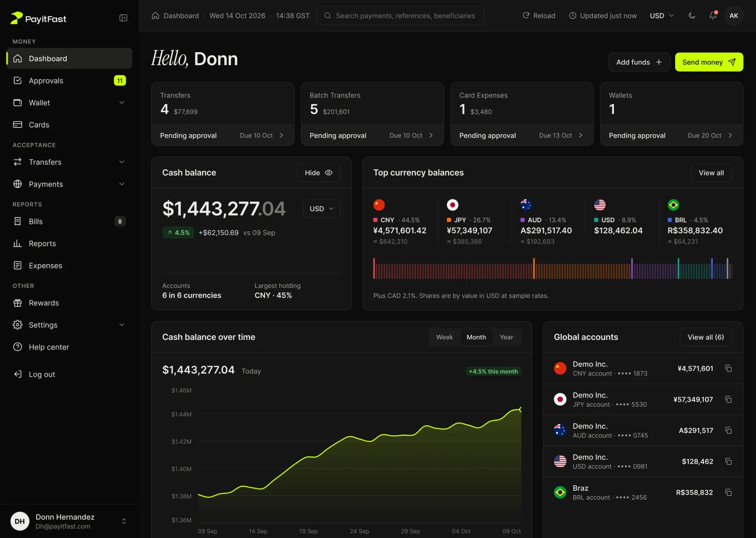Toggle dark mode moon icon
This screenshot has height=538, width=756.
(x=692, y=16)
